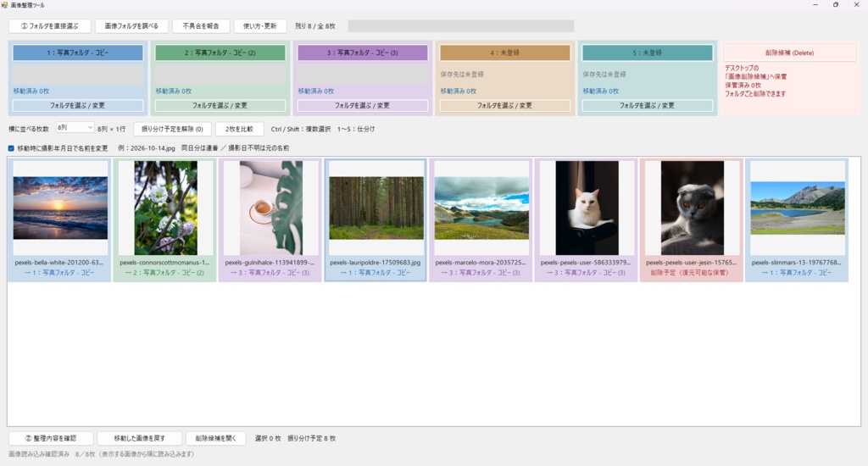The width and height of the screenshot is (868, 466).
Task: Open 使い方・更新
Action: pos(259,26)
